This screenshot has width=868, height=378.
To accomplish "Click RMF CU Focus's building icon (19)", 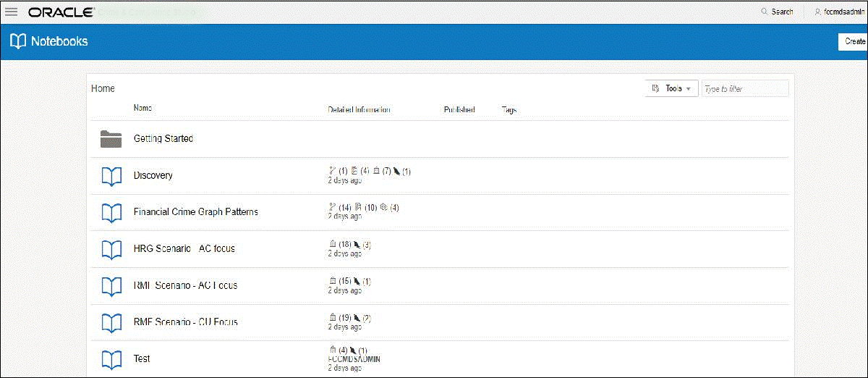I will point(333,317).
